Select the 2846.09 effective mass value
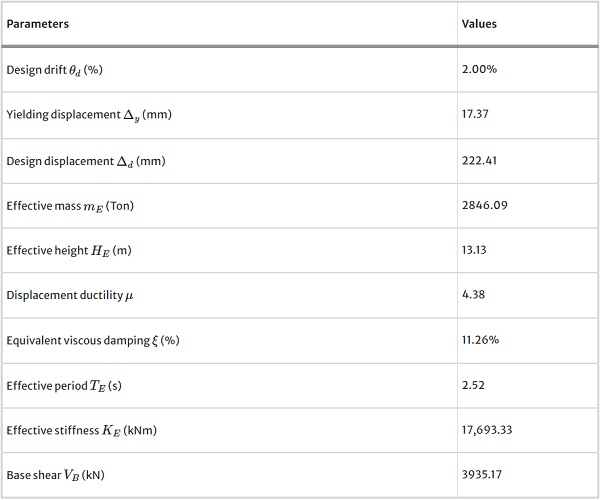600x500 pixels. pyautogui.click(x=482, y=206)
